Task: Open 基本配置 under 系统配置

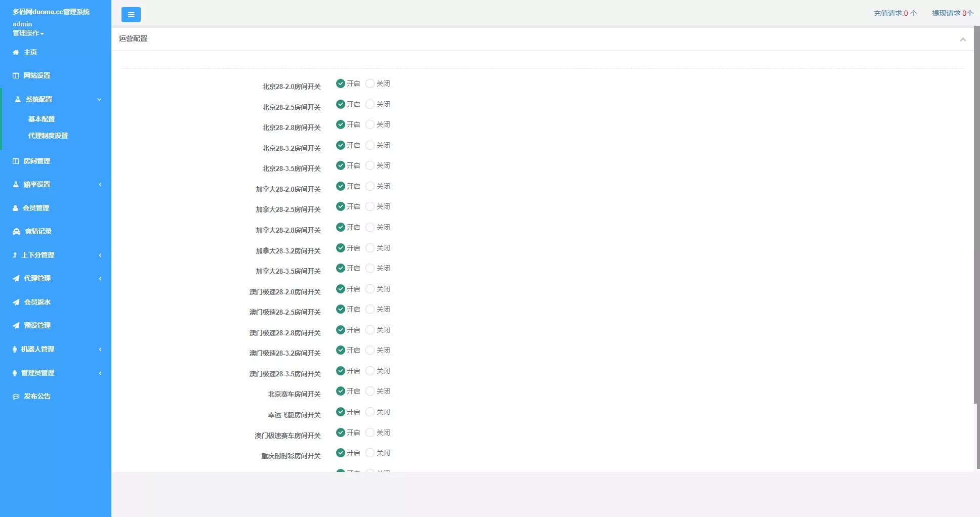Action: [42, 118]
